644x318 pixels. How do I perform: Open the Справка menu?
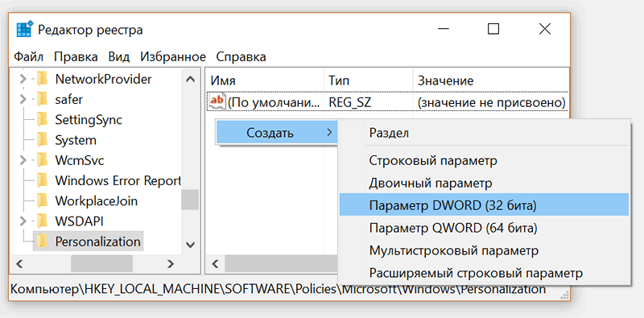pos(241,56)
